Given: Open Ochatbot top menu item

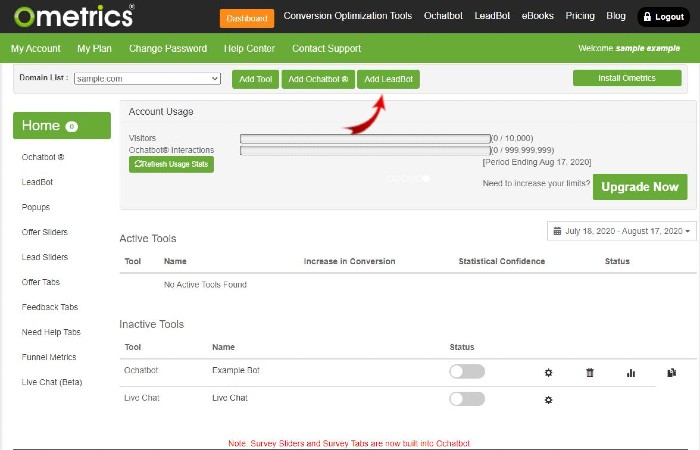Looking at the screenshot, I should [443, 16].
